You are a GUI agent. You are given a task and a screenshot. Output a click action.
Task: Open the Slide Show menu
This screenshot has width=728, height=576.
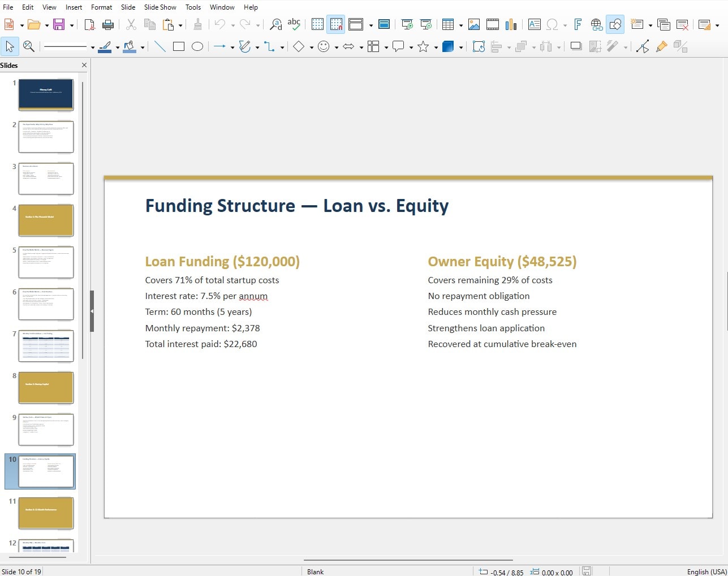click(160, 7)
